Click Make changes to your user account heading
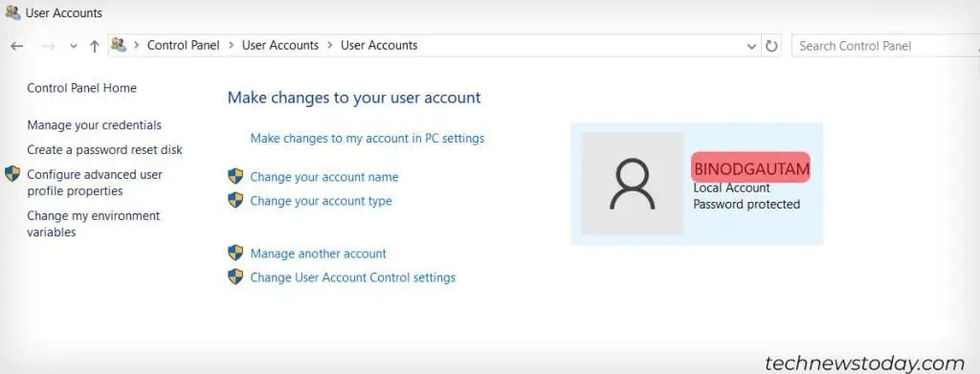The height and width of the screenshot is (374, 980). [x=354, y=98]
